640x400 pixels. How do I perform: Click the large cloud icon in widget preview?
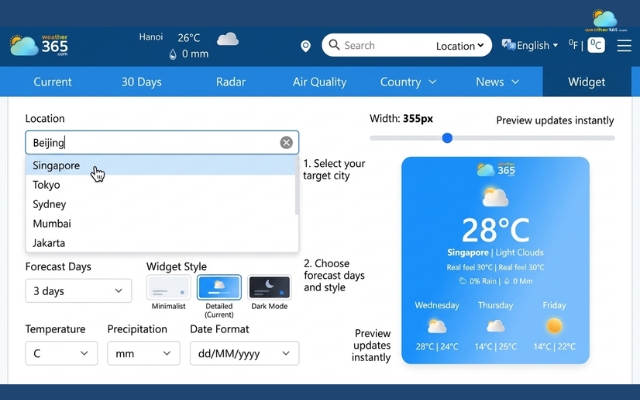coord(495,197)
